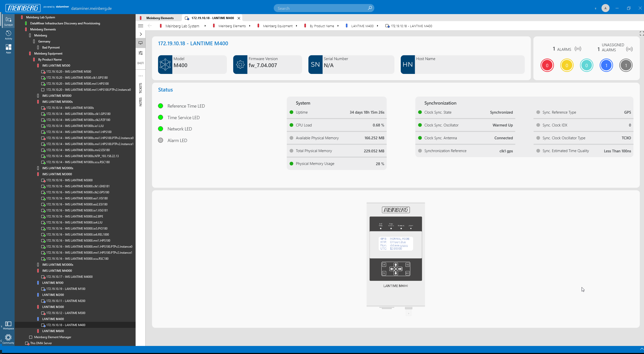
Task: Open the Apps sidebar panel
Action: pos(8,49)
